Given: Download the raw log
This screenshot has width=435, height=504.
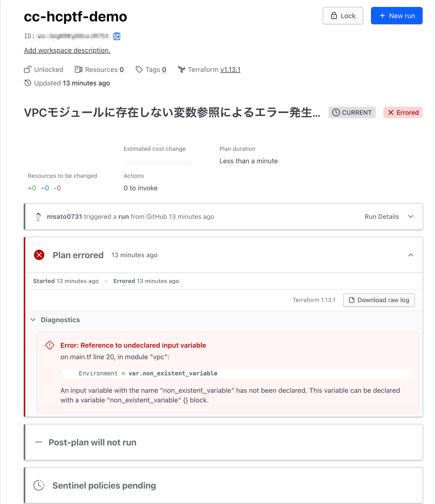Looking at the screenshot, I should [379, 300].
